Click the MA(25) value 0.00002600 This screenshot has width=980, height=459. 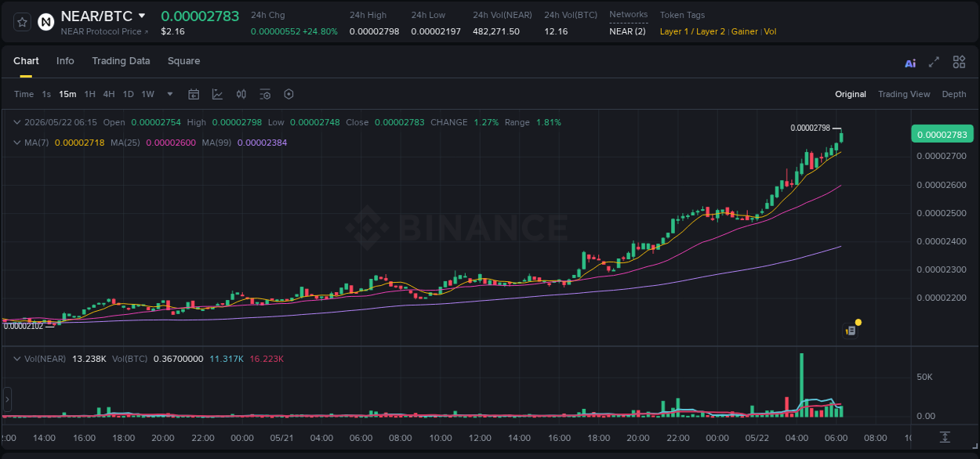tap(171, 143)
